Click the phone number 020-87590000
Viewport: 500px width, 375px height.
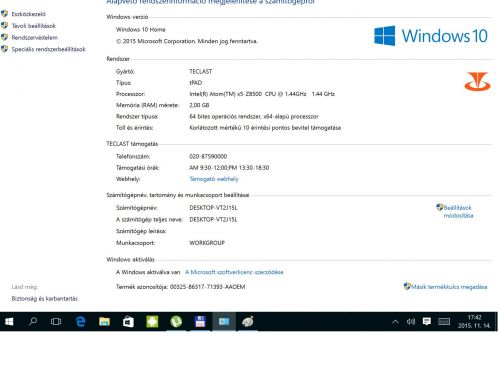tap(208, 156)
